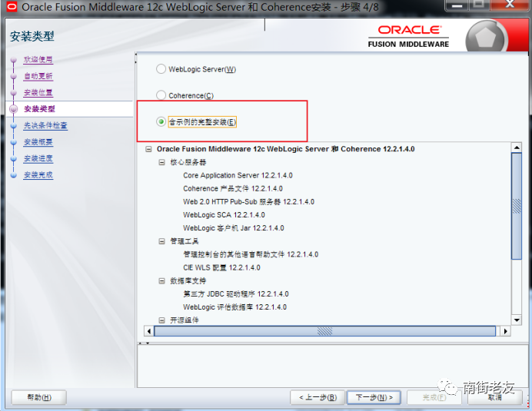Maximize the installer window
The image size is (532, 411).
[479, 5]
